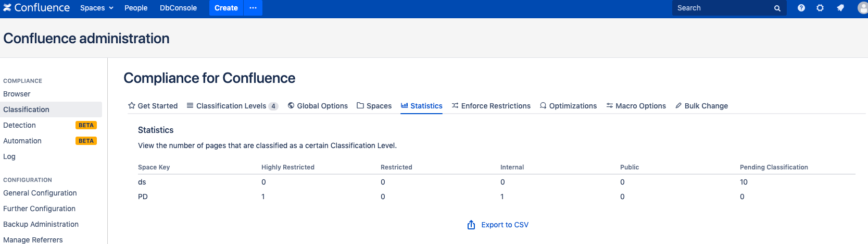Click the pencil icon beside Bulk Change
Image resolution: width=868 pixels, height=244 pixels.
(678, 105)
